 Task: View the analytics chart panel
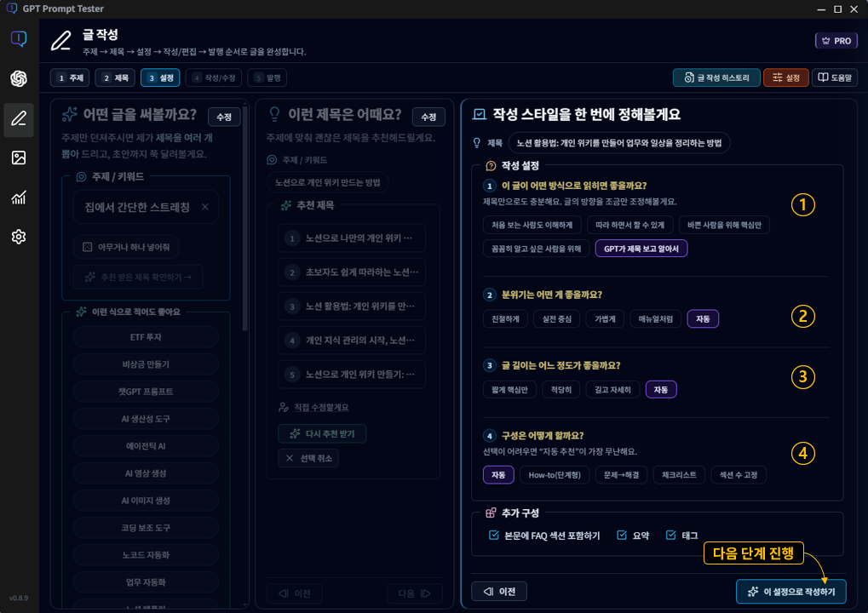[19, 198]
